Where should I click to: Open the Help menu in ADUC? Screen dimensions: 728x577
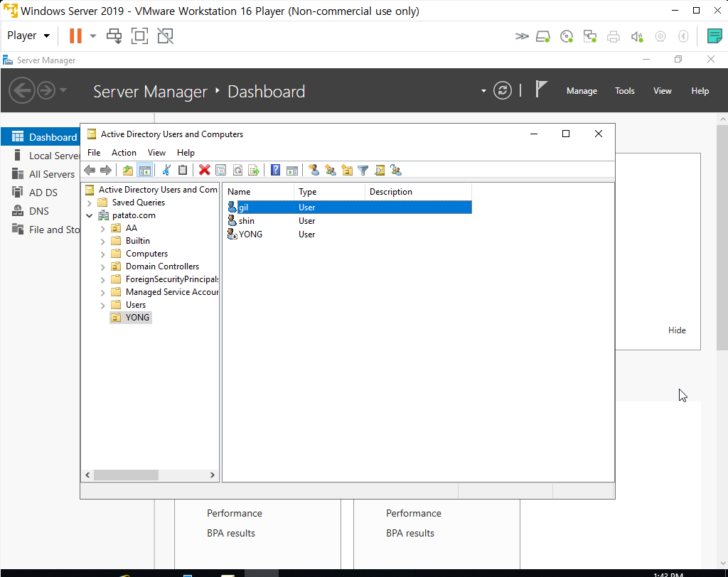click(x=186, y=153)
